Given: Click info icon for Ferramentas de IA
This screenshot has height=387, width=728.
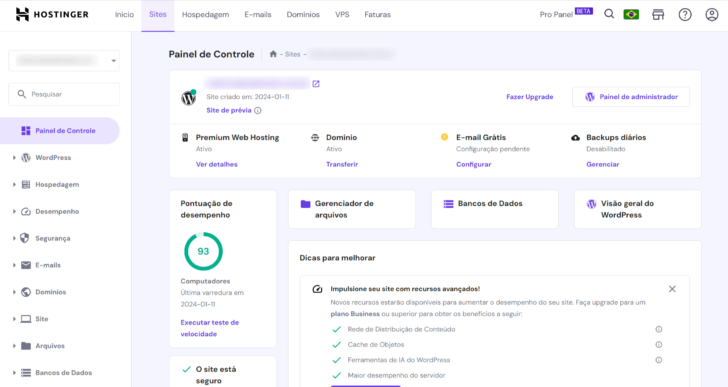Looking at the screenshot, I should coord(658,360).
